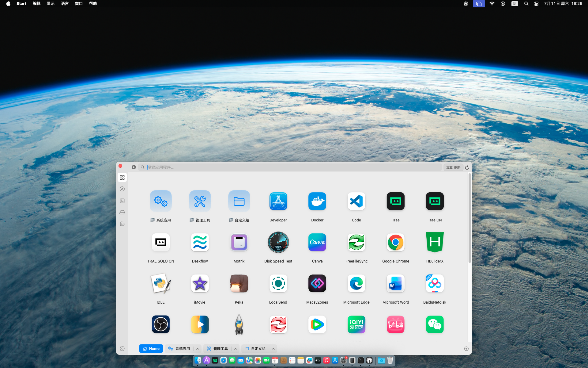
Task: Open the Keka archiver icon
Action: (239, 283)
